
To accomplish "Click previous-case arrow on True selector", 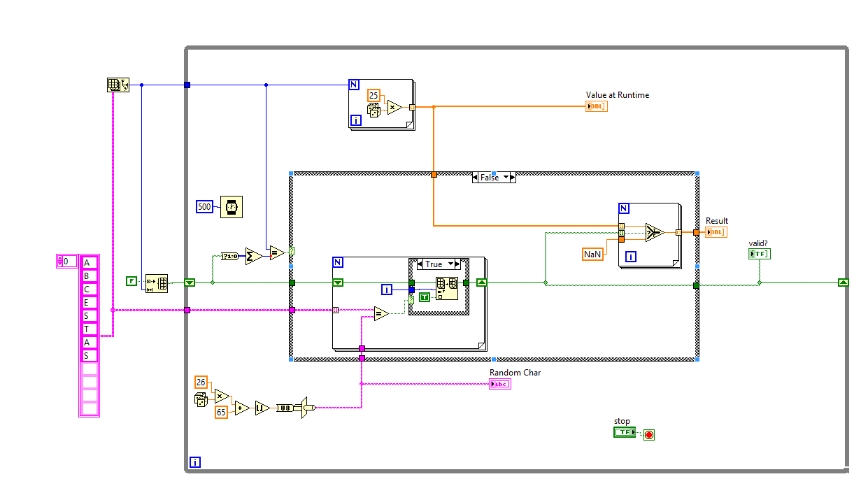I will (421, 264).
